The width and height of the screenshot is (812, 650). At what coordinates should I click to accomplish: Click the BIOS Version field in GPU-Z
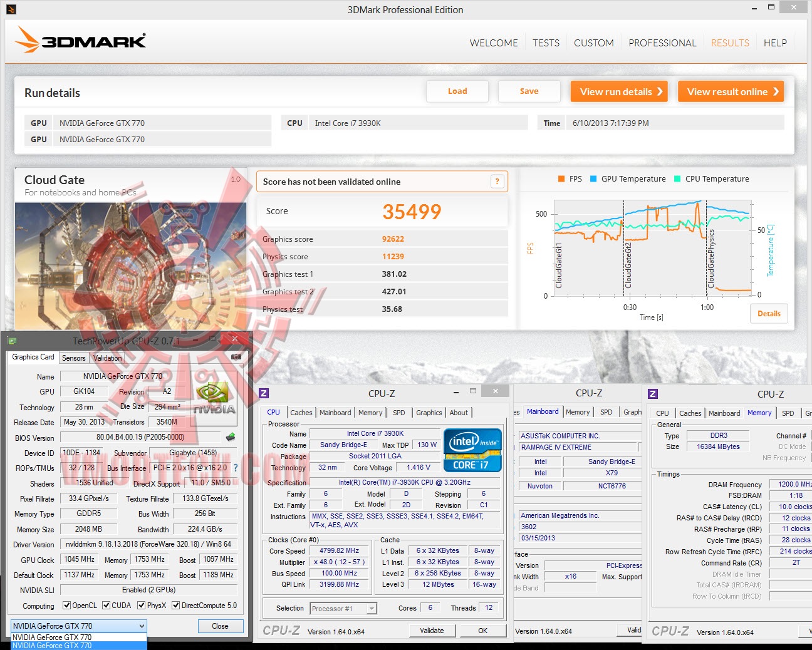tap(140, 437)
